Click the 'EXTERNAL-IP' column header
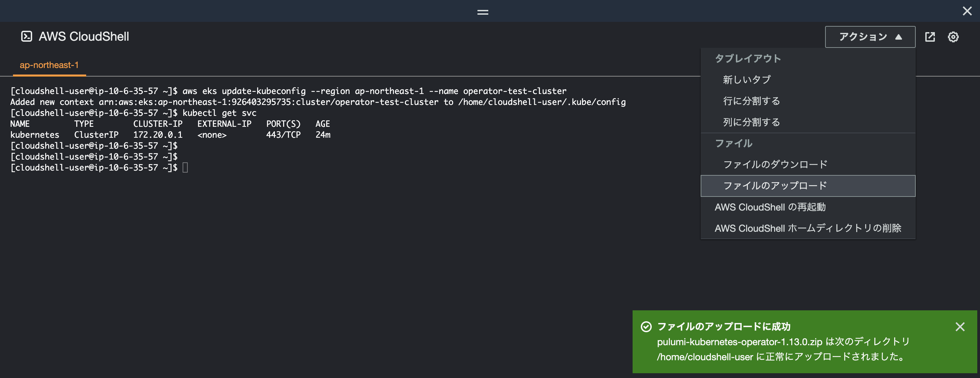Image resolution: width=980 pixels, height=378 pixels. (x=224, y=124)
